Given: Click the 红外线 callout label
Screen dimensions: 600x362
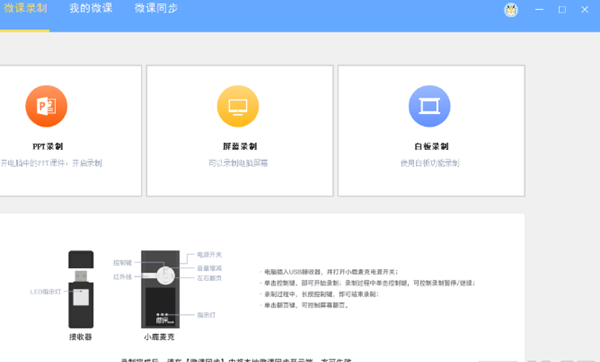Looking at the screenshot, I should (122, 277).
